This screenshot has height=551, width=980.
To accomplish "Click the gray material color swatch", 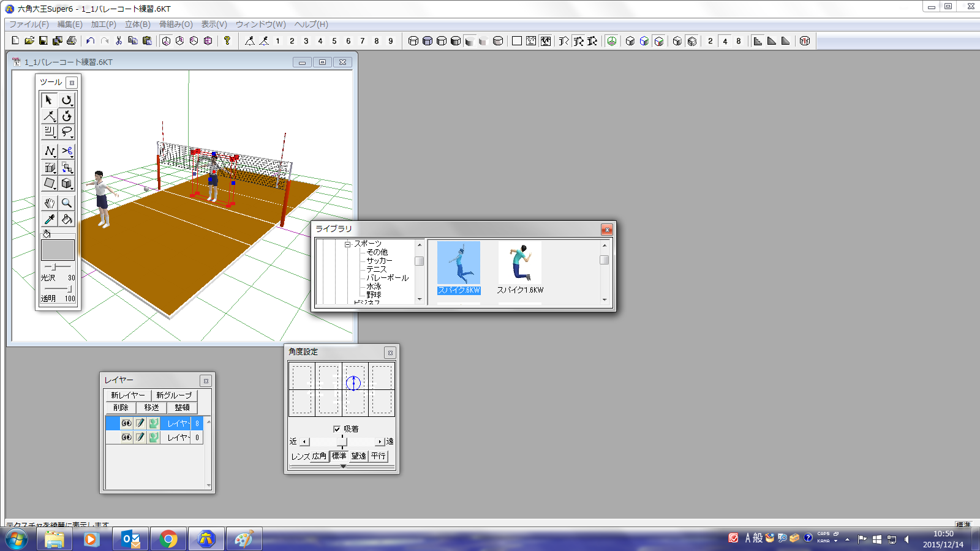I will 58,250.
